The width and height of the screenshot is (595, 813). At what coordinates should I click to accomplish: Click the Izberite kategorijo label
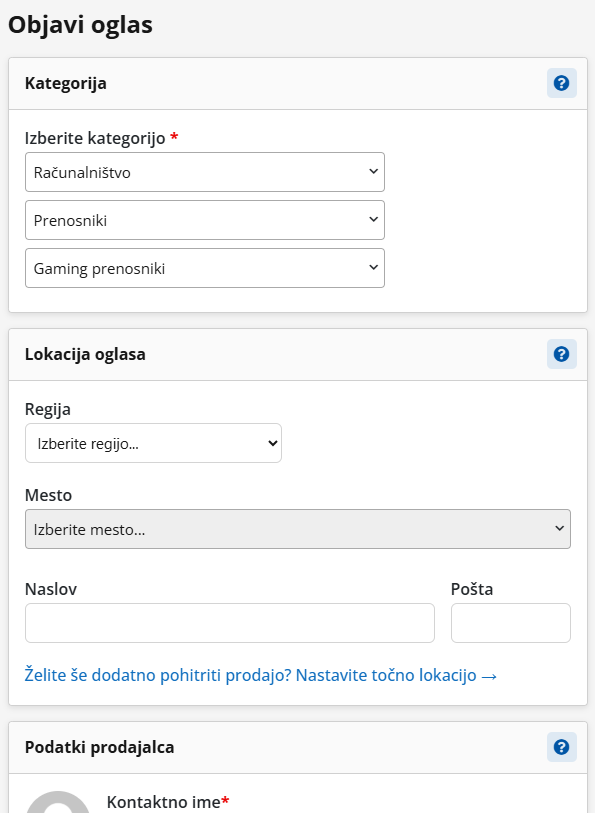(x=102, y=138)
